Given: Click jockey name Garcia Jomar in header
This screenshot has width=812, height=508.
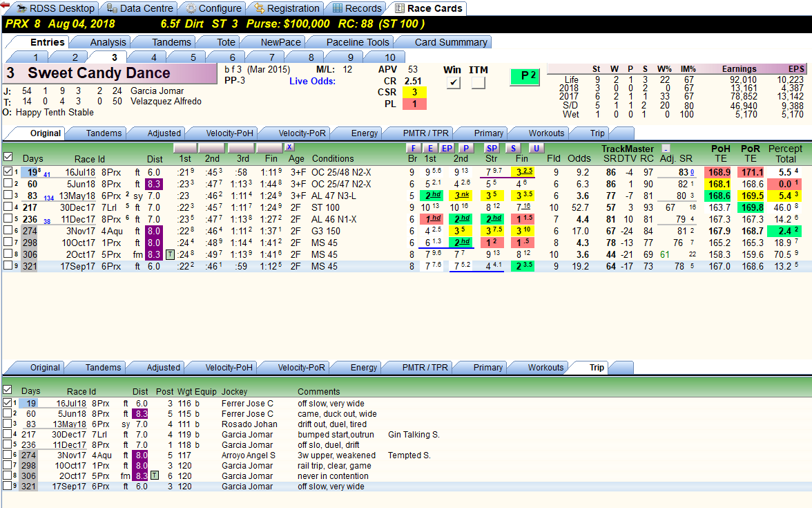Looking at the screenshot, I should click(157, 91).
